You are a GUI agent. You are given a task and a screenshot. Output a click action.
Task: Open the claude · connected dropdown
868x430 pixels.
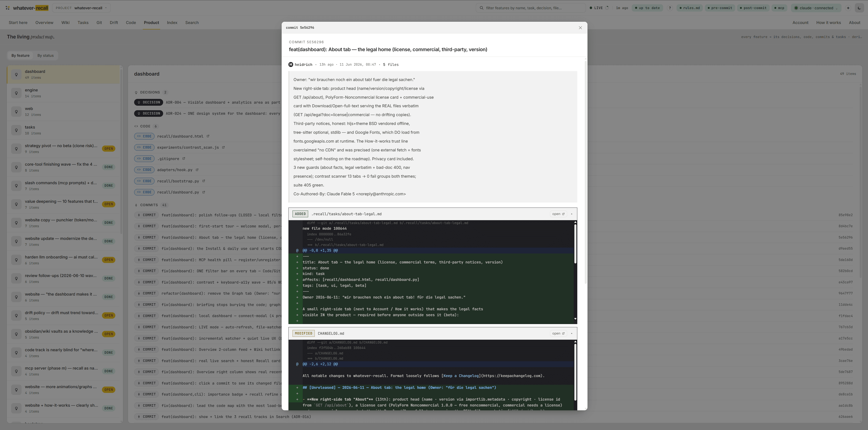(x=816, y=8)
